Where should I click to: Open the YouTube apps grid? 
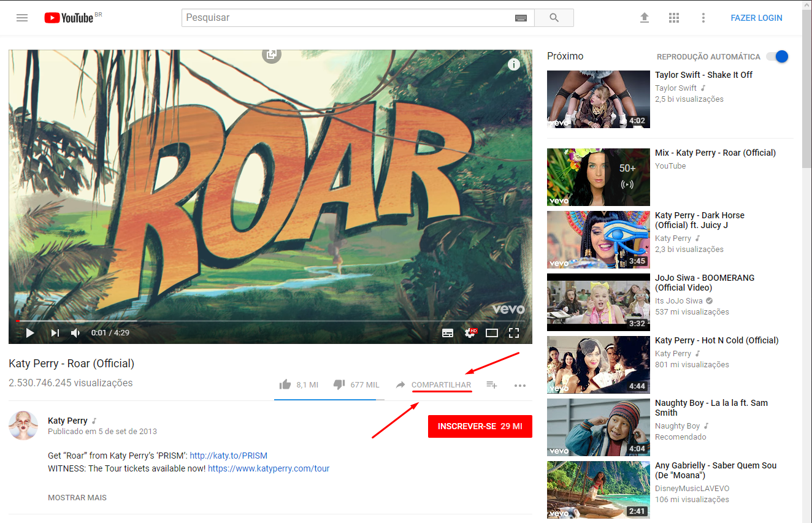(x=674, y=18)
